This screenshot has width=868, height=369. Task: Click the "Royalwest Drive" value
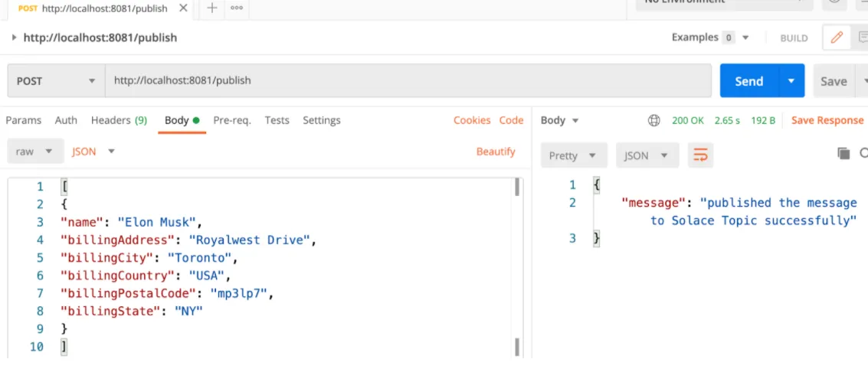click(251, 240)
